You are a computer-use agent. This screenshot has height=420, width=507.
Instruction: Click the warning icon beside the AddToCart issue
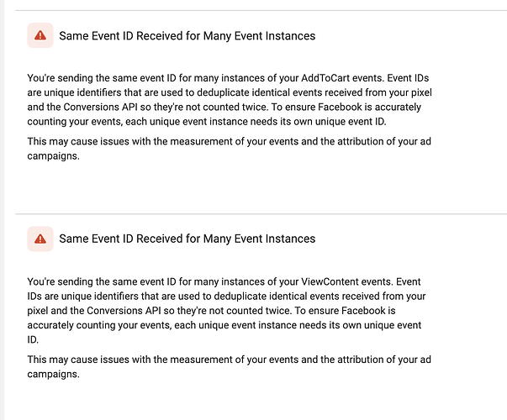tap(40, 35)
